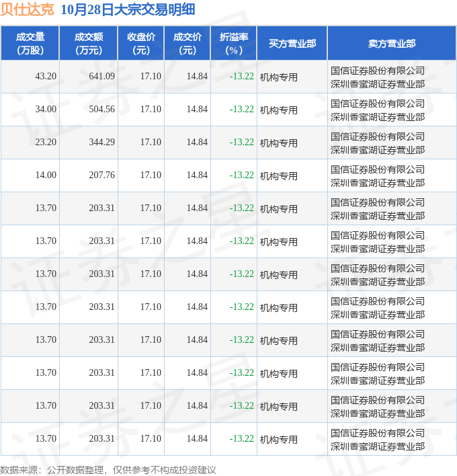
Task: Click the 卖方营业部 column header
Action: 391,44
